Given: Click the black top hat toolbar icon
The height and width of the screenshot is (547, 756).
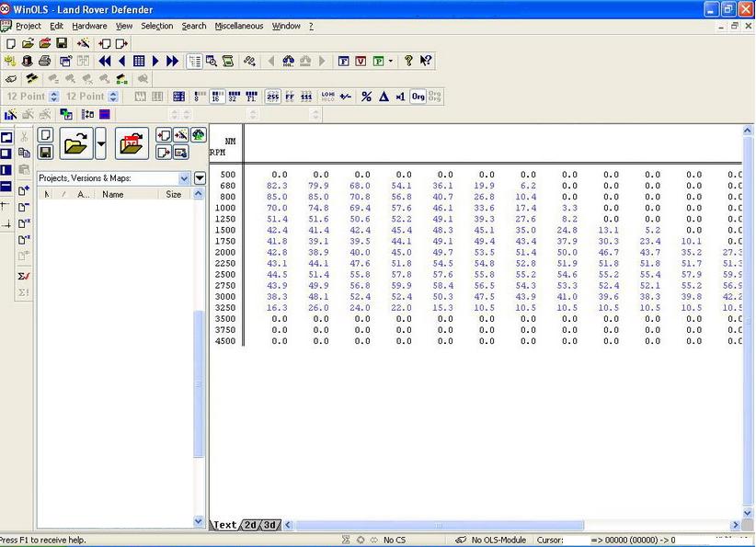Looking at the screenshot, I should click(28, 61).
